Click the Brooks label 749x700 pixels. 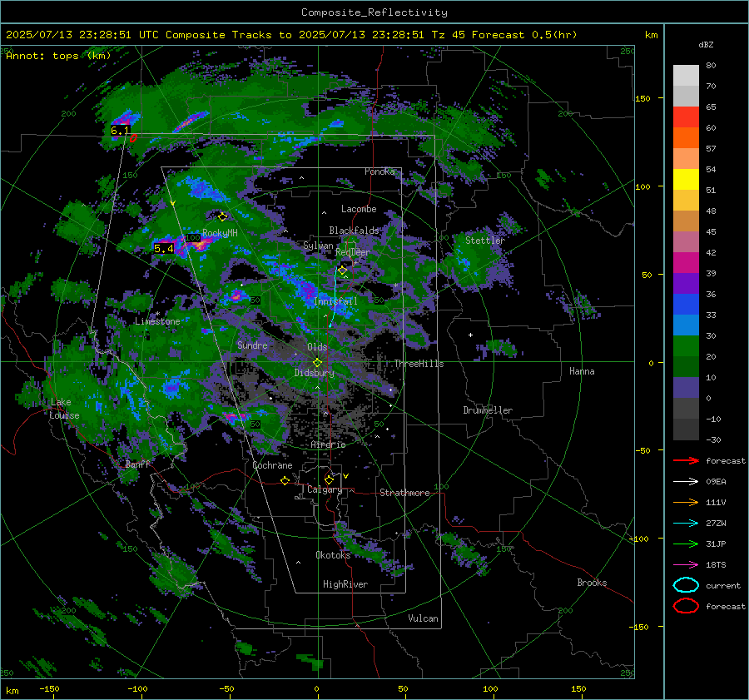592,583
